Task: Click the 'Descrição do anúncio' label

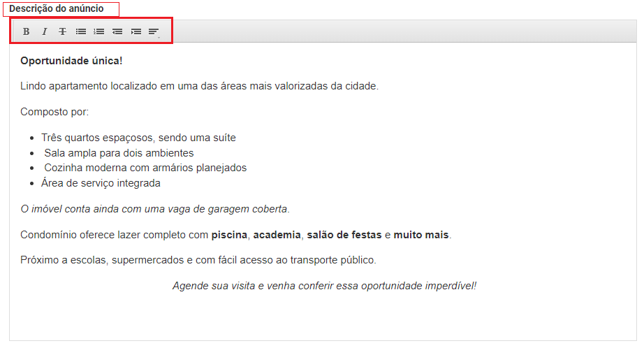Action: pyautogui.click(x=57, y=8)
